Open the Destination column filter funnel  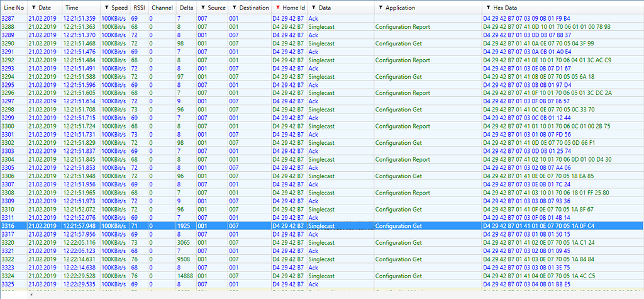(233, 8)
